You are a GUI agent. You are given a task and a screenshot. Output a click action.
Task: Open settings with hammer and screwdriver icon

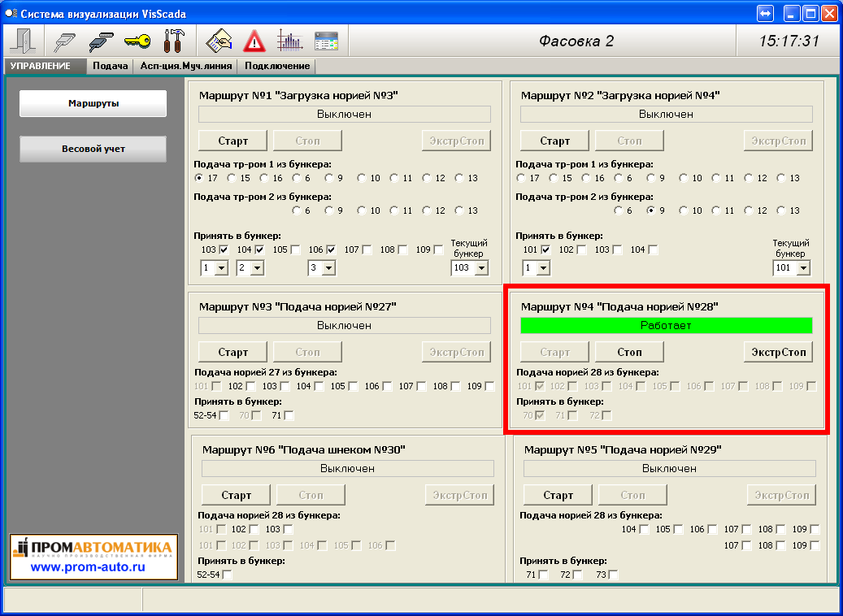click(173, 41)
